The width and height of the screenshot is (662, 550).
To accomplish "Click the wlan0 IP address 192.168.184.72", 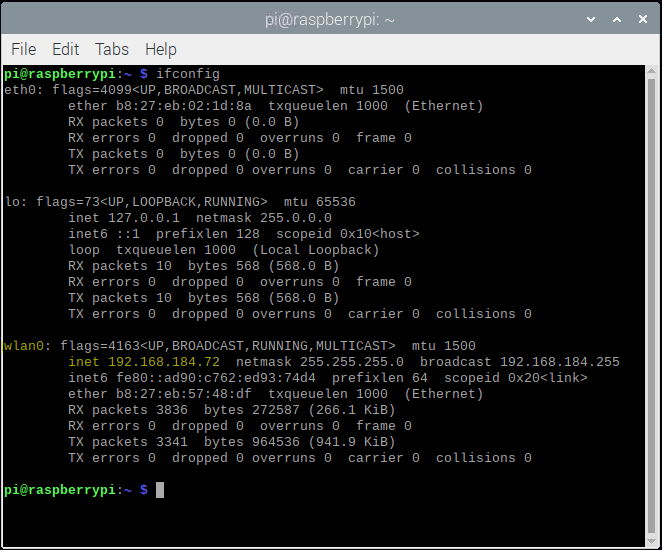I will pyautogui.click(x=164, y=362).
